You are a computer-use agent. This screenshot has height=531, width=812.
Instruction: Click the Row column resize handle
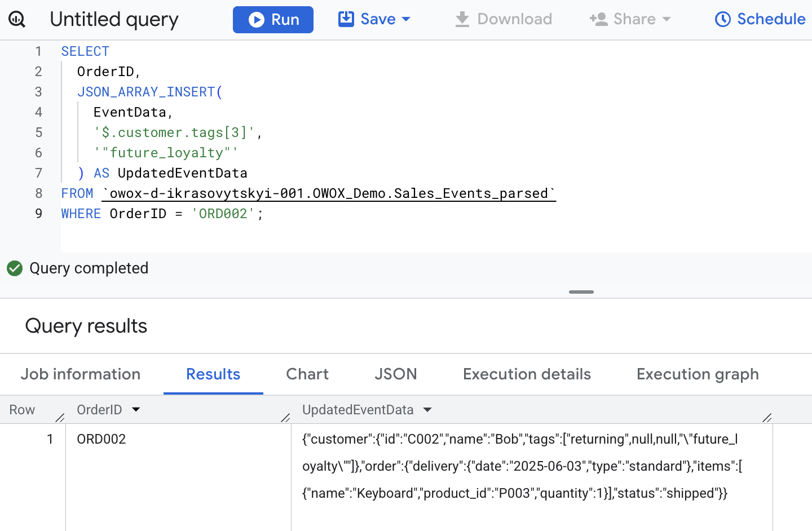[60, 418]
